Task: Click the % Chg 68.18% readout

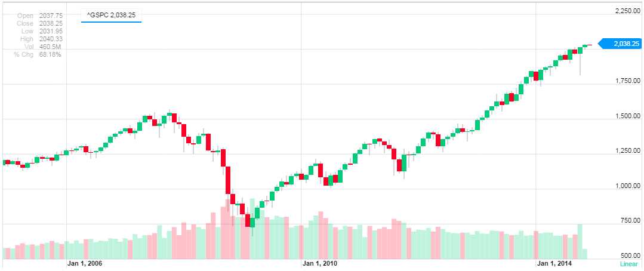Action: click(49, 54)
